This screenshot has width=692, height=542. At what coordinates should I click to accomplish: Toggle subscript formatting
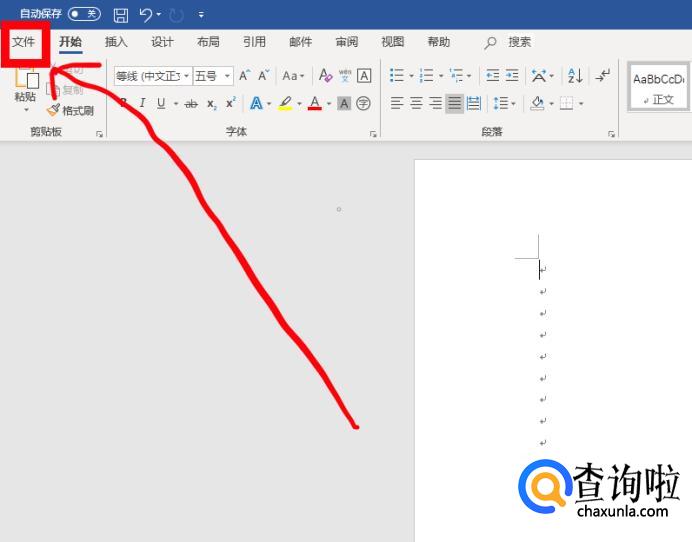coord(212,104)
